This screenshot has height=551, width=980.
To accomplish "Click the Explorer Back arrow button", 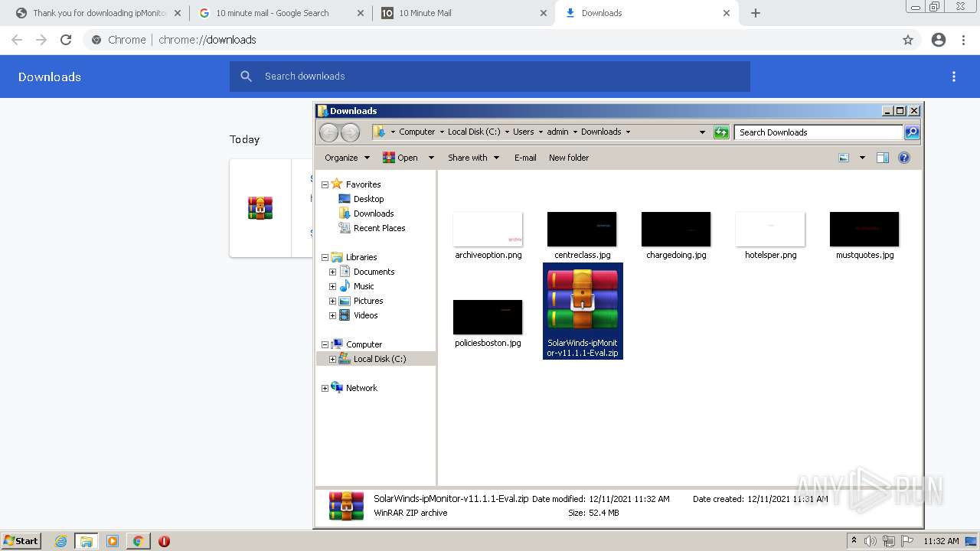I will pos(328,132).
